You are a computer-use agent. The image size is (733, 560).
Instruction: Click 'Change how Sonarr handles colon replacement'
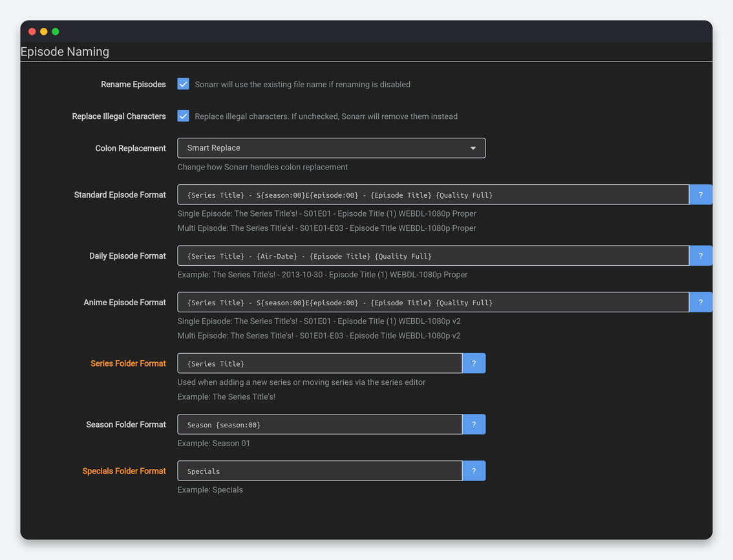pyautogui.click(x=262, y=167)
